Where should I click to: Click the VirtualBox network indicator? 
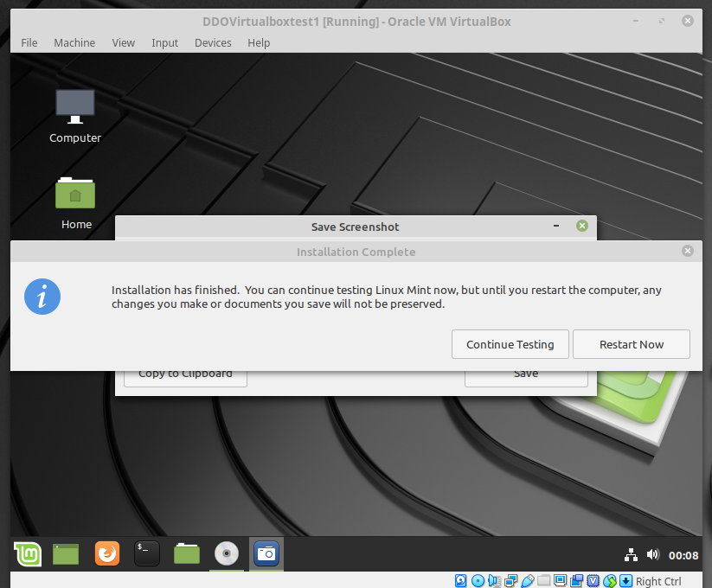510,581
